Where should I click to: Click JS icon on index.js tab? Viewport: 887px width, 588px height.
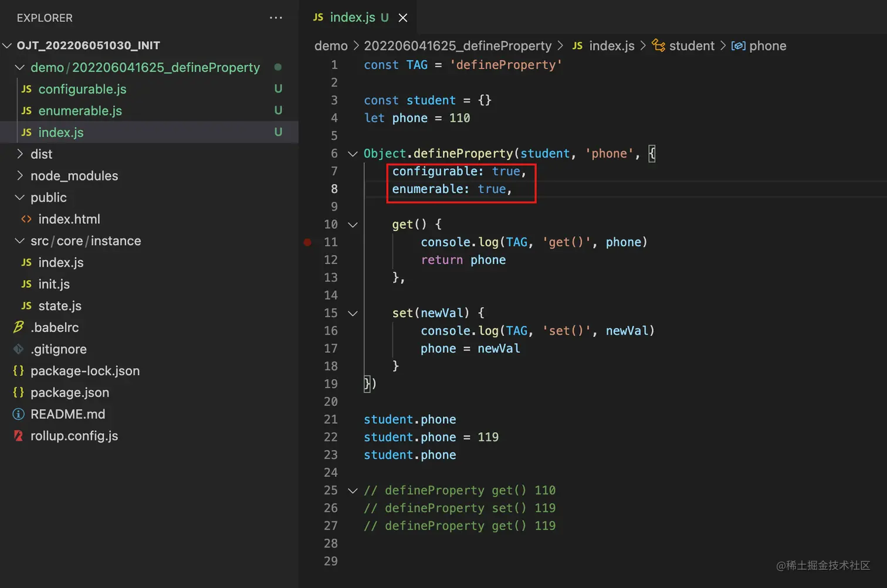click(318, 18)
